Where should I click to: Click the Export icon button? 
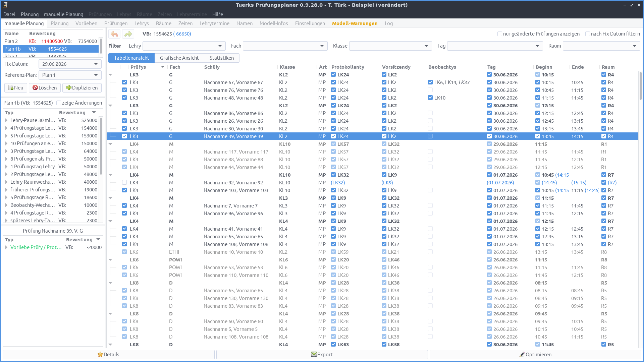point(322,355)
